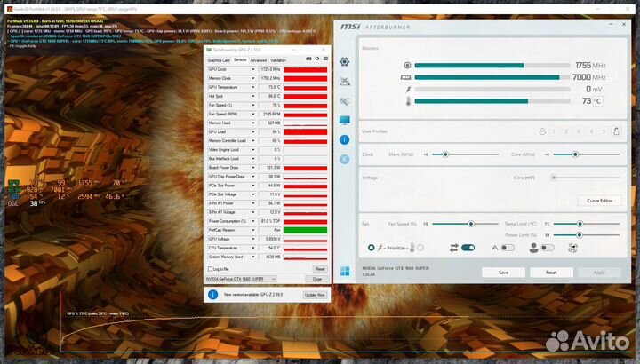640x364 pixels.
Task: Open the CPU Temperature sensor dropdown
Action: click(253, 249)
